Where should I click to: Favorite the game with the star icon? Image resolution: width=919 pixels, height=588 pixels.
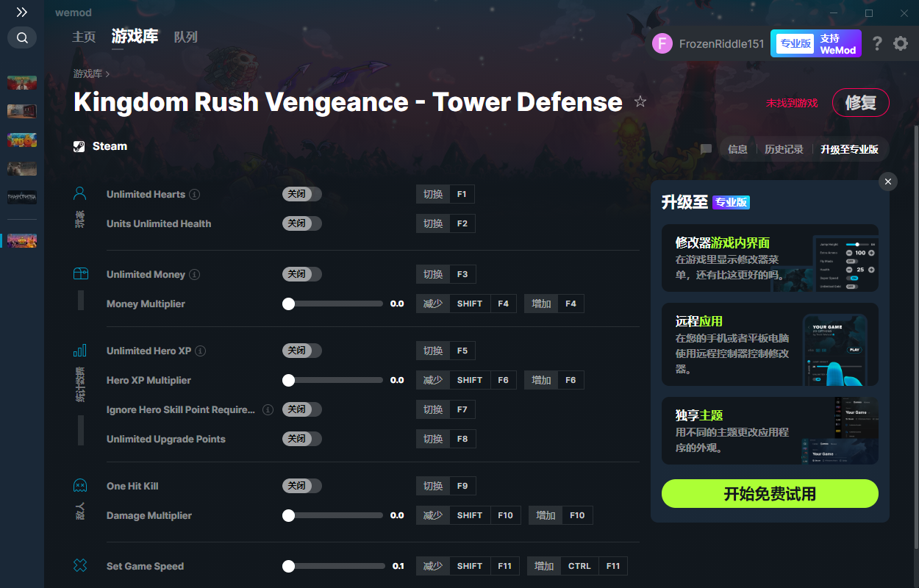point(640,101)
